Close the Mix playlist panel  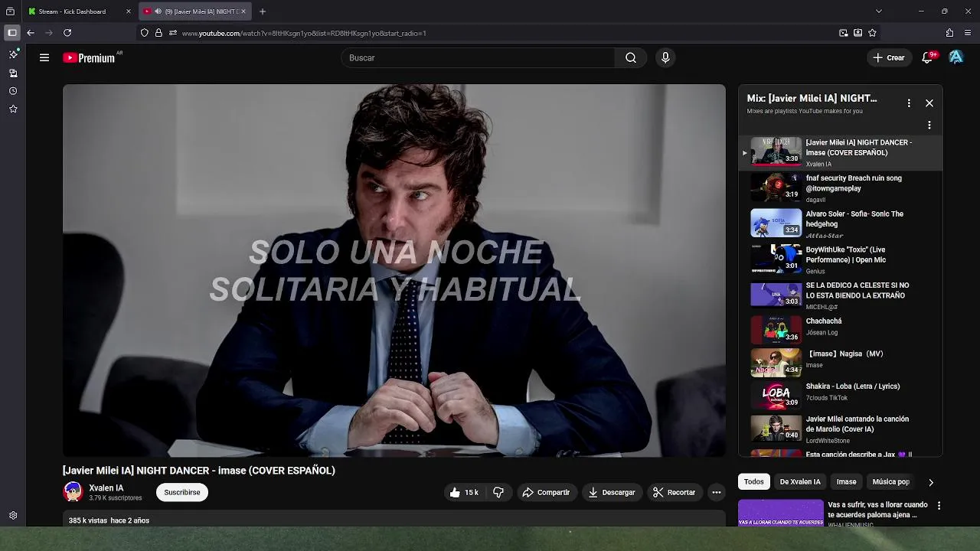[x=929, y=103]
